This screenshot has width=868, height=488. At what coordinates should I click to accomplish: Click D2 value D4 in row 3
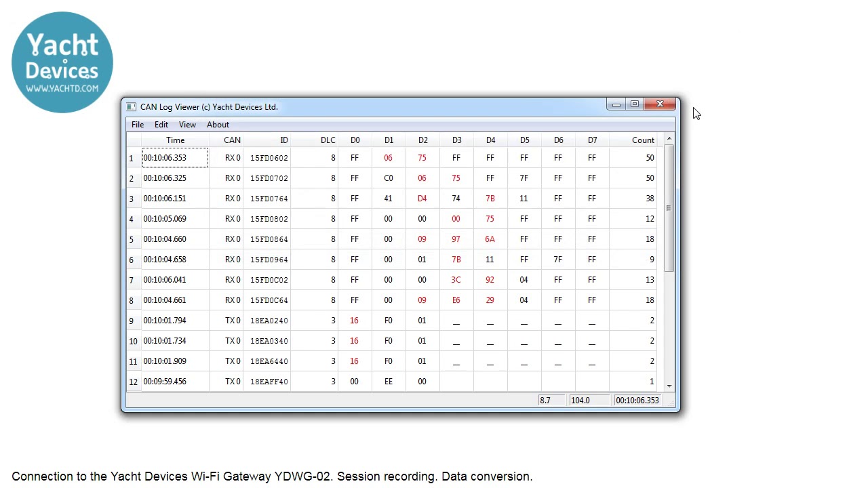point(422,199)
